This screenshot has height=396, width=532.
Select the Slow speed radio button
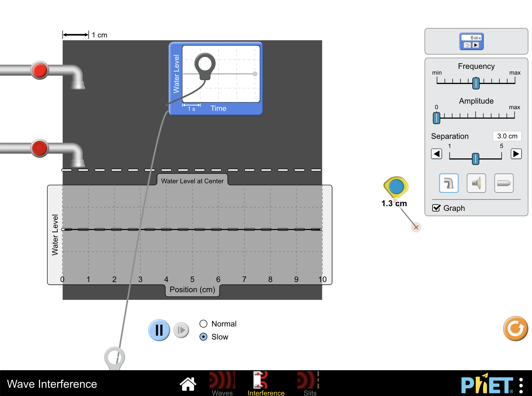click(x=203, y=337)
